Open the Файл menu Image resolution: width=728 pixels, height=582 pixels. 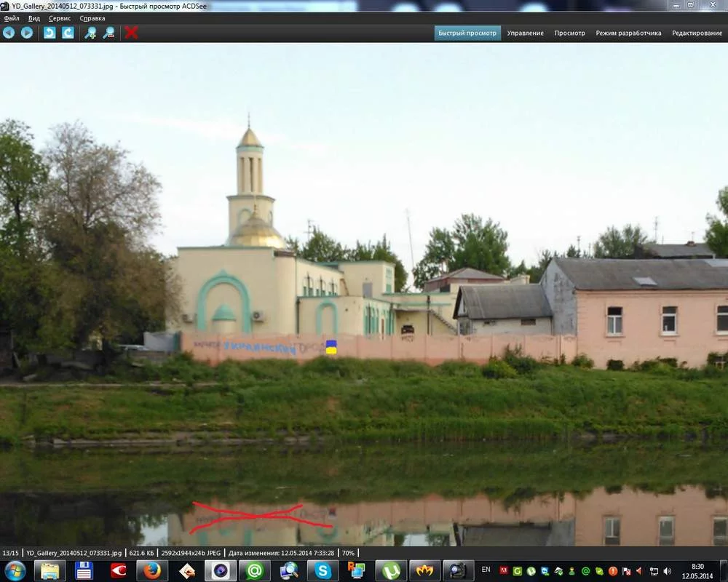(x=10, y=18)
